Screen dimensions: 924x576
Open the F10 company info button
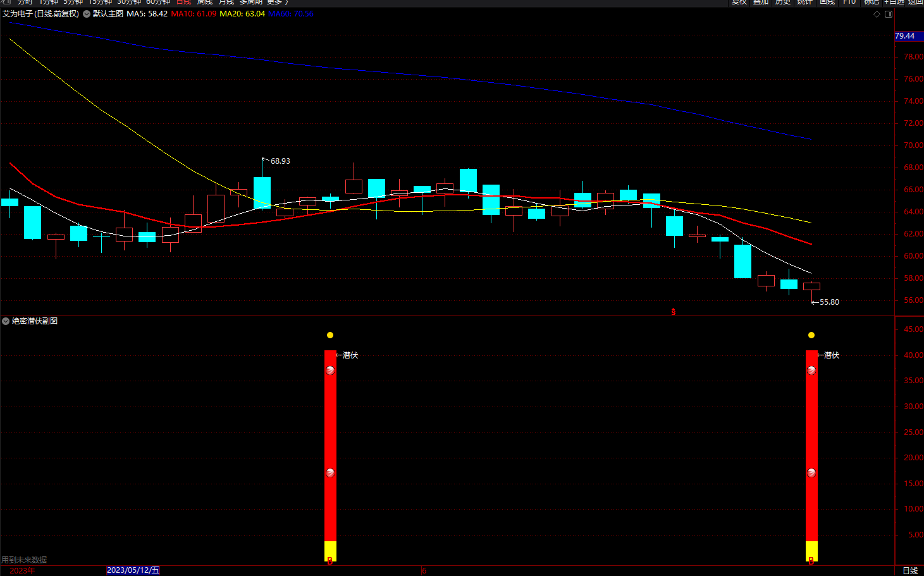tap(849, 3)
